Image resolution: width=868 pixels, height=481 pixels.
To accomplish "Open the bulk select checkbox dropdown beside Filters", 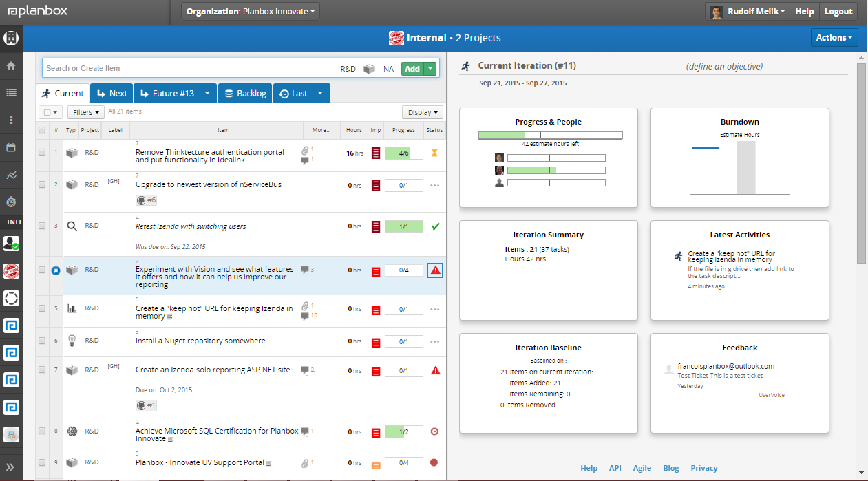I will [x=51, y=111].
